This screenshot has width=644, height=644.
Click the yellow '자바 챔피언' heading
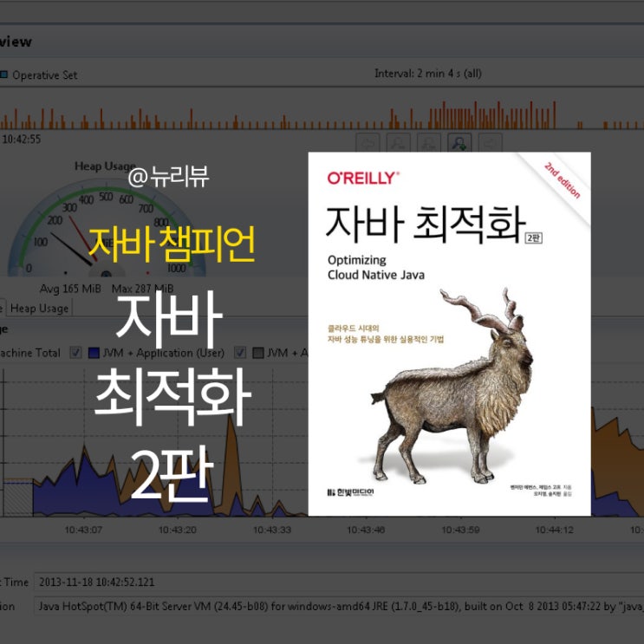(x=172, y=244)
